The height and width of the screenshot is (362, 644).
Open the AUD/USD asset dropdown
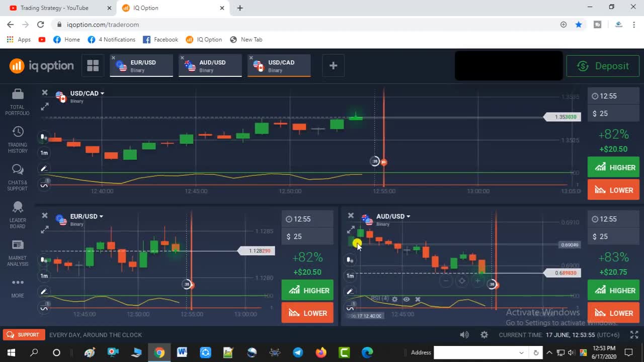393,217
